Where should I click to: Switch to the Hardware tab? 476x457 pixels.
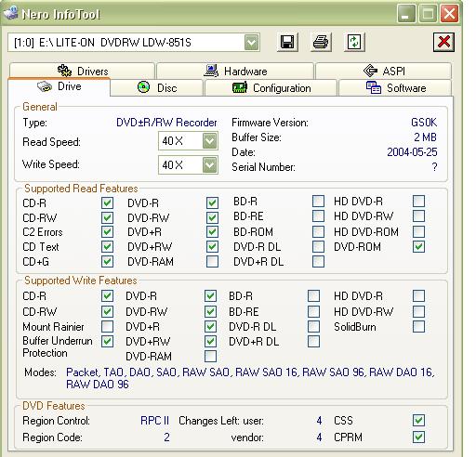point(235,71)
